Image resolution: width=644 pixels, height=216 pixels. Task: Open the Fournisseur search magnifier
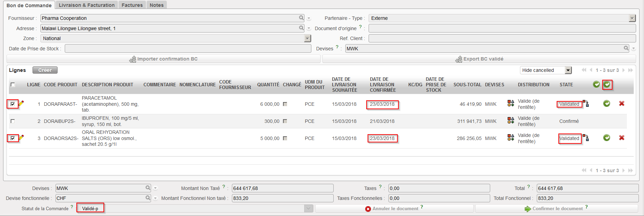[301, 18]
